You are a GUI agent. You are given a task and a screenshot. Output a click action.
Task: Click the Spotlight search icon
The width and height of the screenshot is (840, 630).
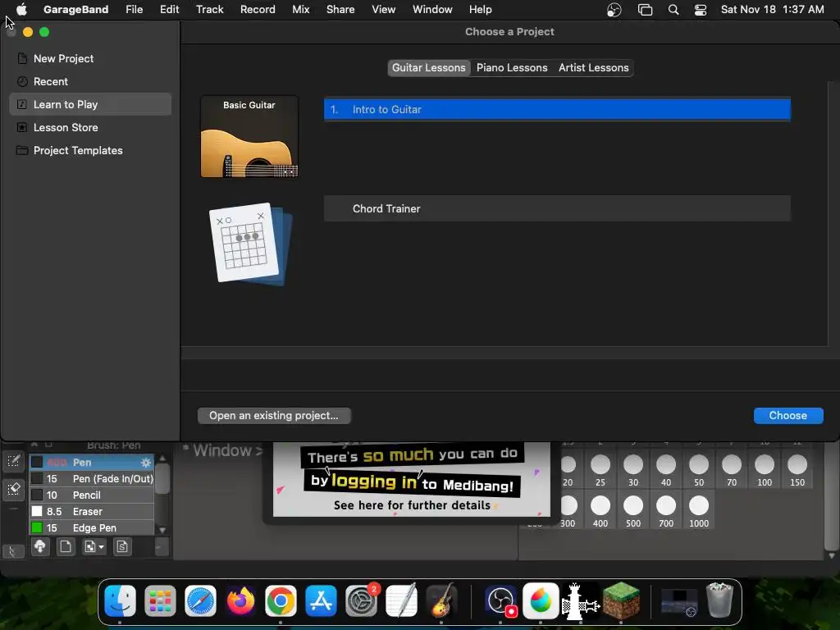673,10
